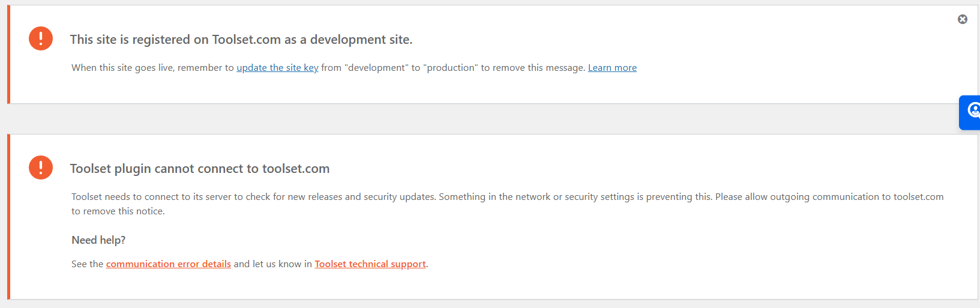Click the 'to remove this notice.' line
Viewport: 980px width, 308px height.
click(x=118, y=211)
